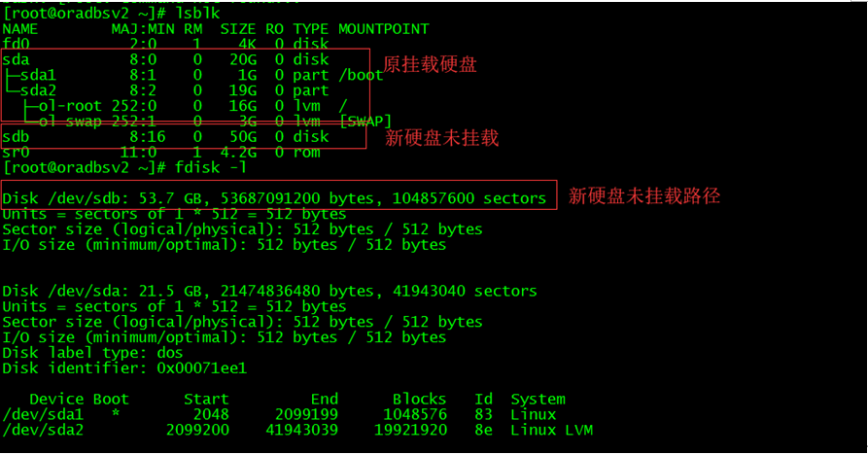Viewport: 868px width, 455px height.
Task: Select the 'MOUNTPOINT' column header
Action: (x=384, y=29)
